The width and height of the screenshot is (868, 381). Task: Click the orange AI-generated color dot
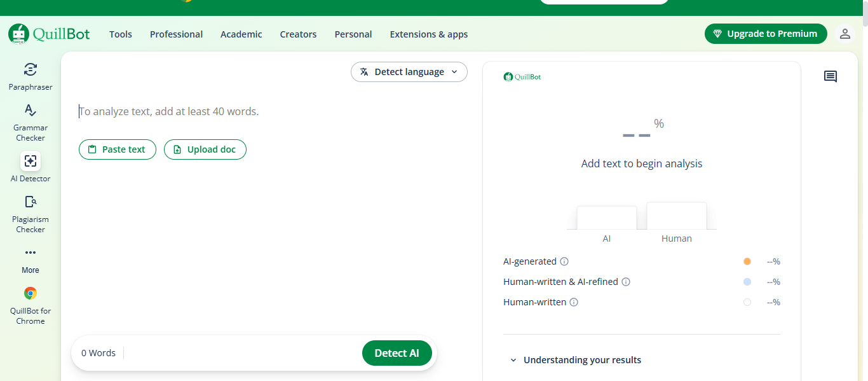[747, 261]
